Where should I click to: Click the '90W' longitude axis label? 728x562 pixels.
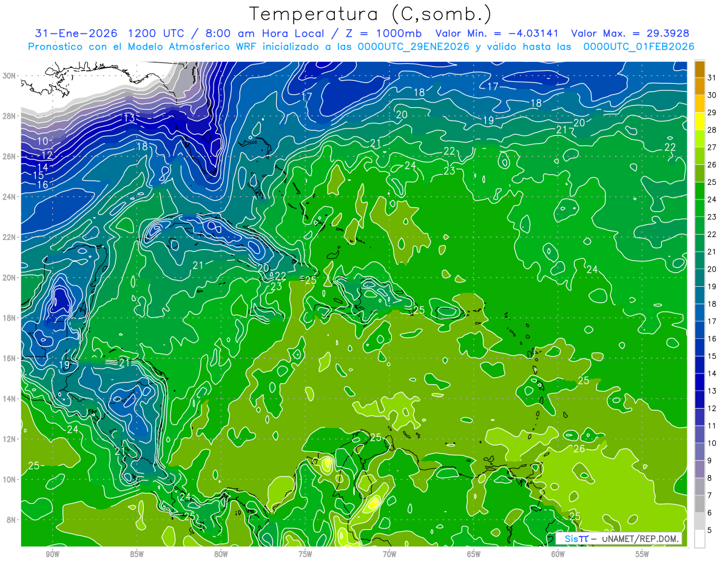point(53,555)
